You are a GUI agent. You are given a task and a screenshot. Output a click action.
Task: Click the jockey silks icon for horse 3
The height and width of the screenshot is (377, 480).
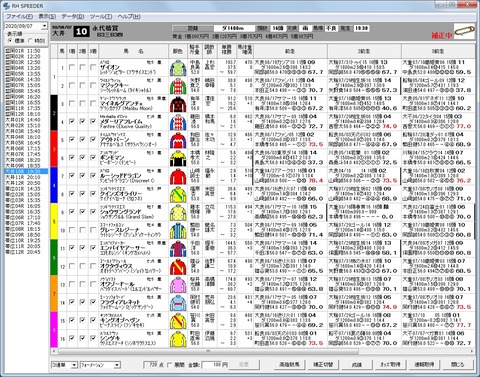pos(178,104)
